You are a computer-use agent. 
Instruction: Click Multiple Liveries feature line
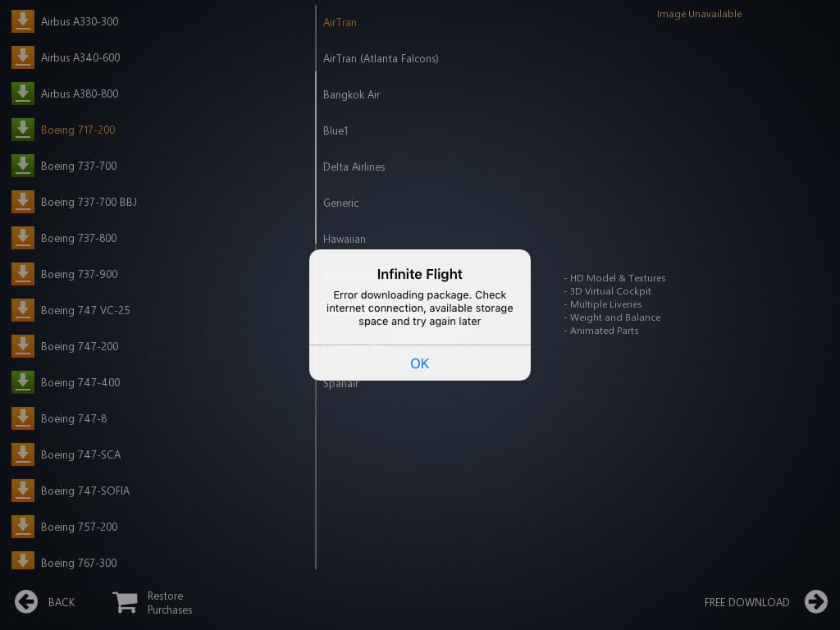pos(603,304)
